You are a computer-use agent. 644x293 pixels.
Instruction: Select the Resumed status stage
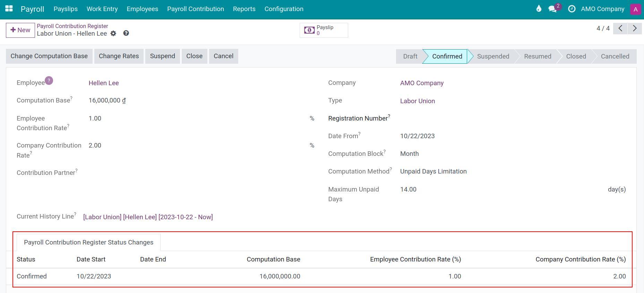[538, 56]
